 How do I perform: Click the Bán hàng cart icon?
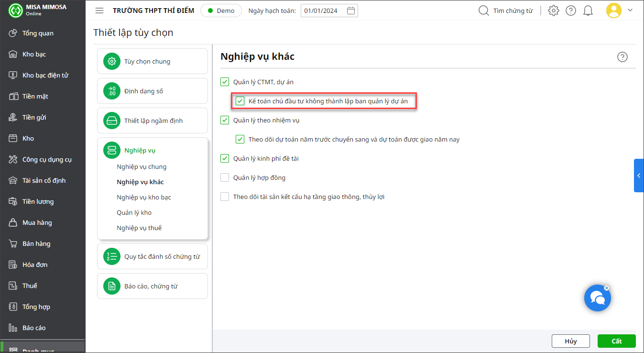[13, 243]
